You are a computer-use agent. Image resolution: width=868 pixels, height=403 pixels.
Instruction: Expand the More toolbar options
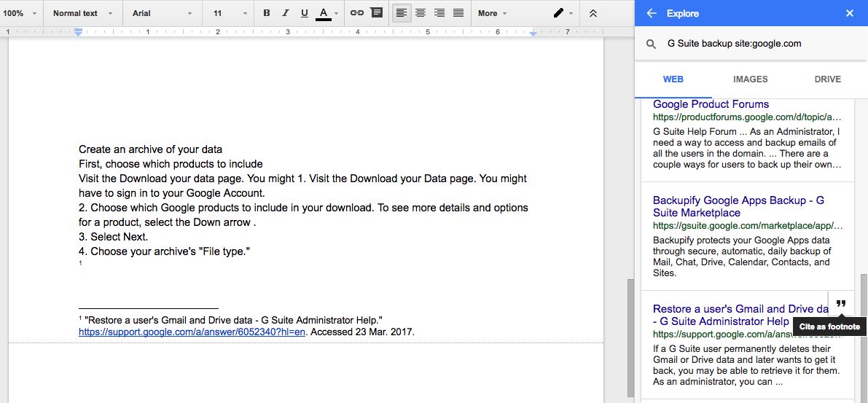click(x=492, y=13)
